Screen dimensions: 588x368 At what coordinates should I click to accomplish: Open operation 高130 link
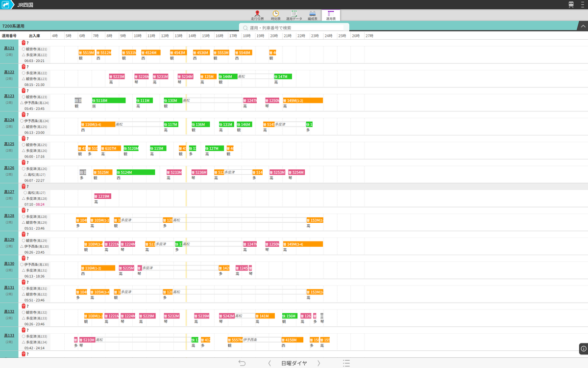tap(9, 264)
